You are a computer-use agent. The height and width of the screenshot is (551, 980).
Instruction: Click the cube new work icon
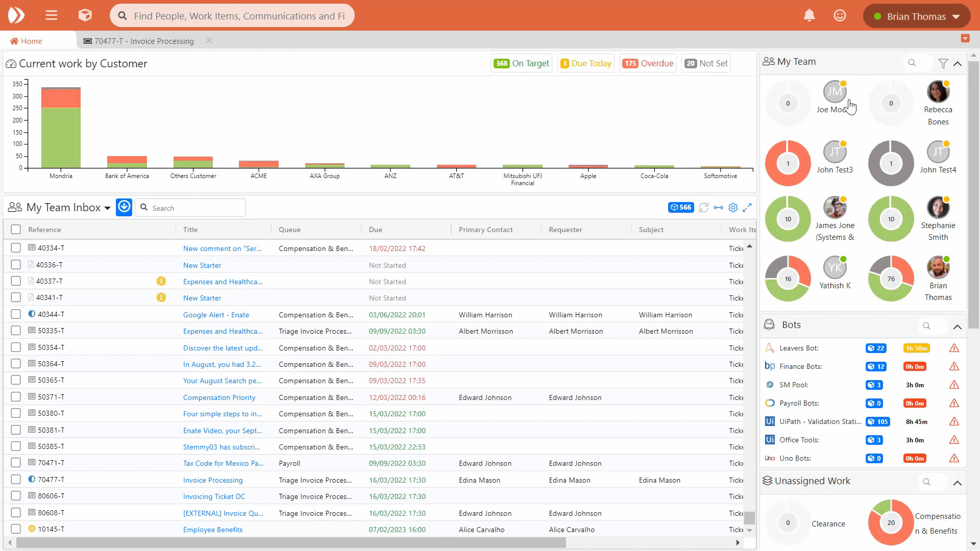85,15
